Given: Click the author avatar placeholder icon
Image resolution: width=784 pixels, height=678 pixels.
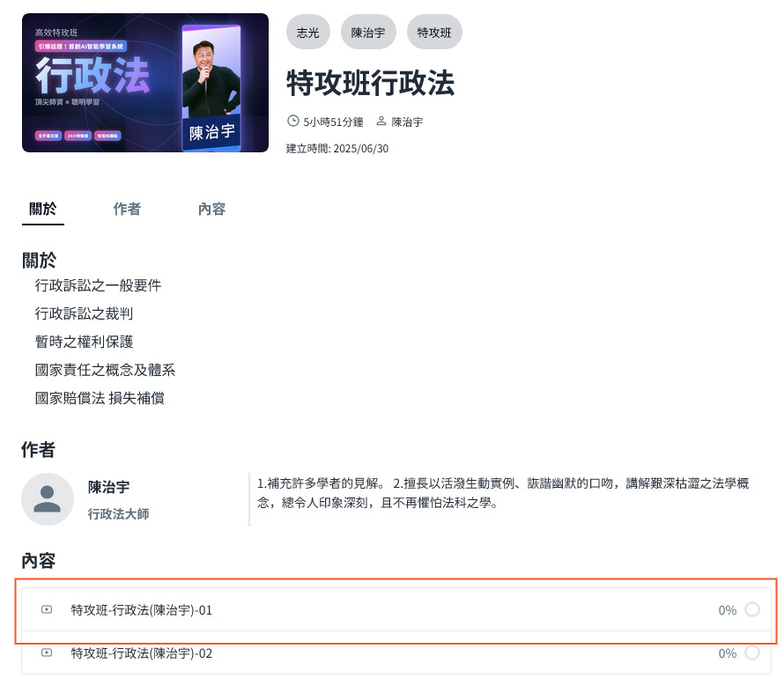Looking at the screenshot, I should pyautogui.click(x=48, y=499).
